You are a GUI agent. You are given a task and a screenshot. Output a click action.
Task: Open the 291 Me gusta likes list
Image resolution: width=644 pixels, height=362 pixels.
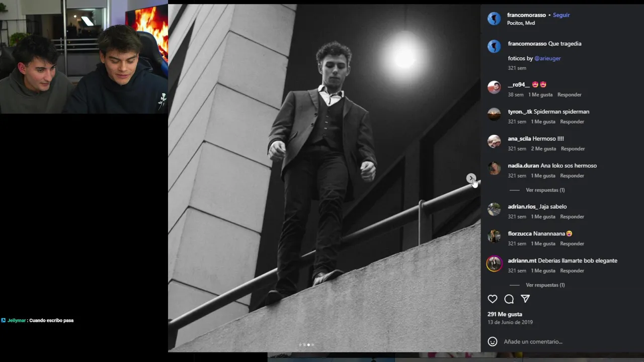click(505, 314)
